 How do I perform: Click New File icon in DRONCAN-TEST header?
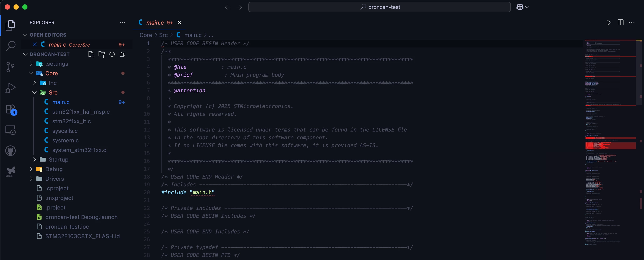pyautogui.click(x=91, y=54)
